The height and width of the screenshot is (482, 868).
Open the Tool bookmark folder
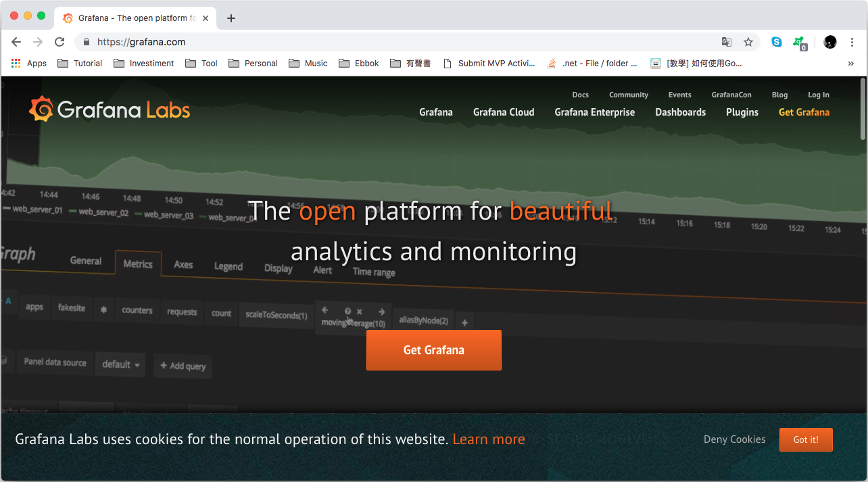(201, 64)
